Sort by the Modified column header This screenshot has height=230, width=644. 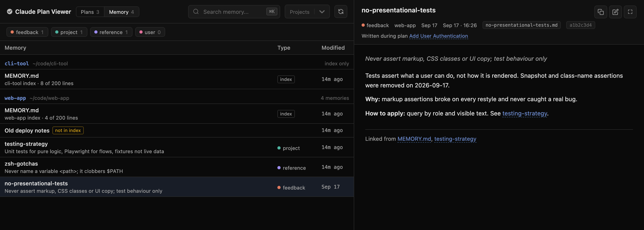tap(333, 48)
